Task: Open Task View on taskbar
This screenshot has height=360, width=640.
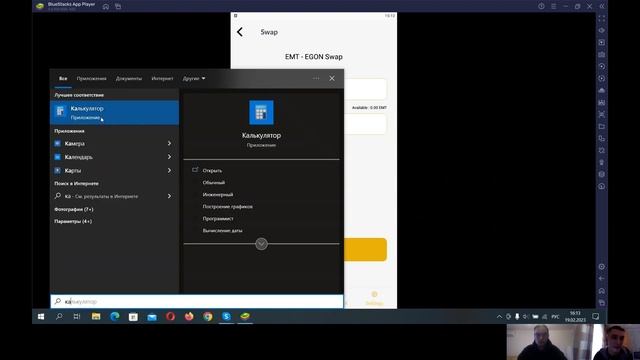Action: (x=77, y=316)
